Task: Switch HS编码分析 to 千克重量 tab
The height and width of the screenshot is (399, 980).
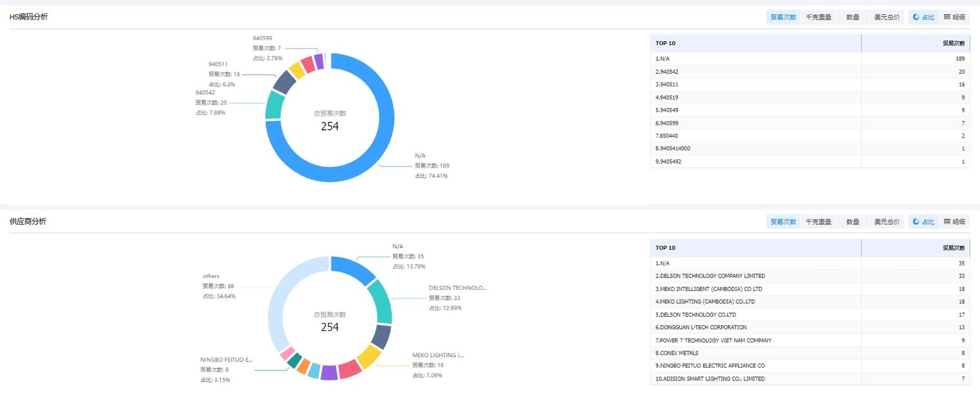Action: [x=818, y=17]
